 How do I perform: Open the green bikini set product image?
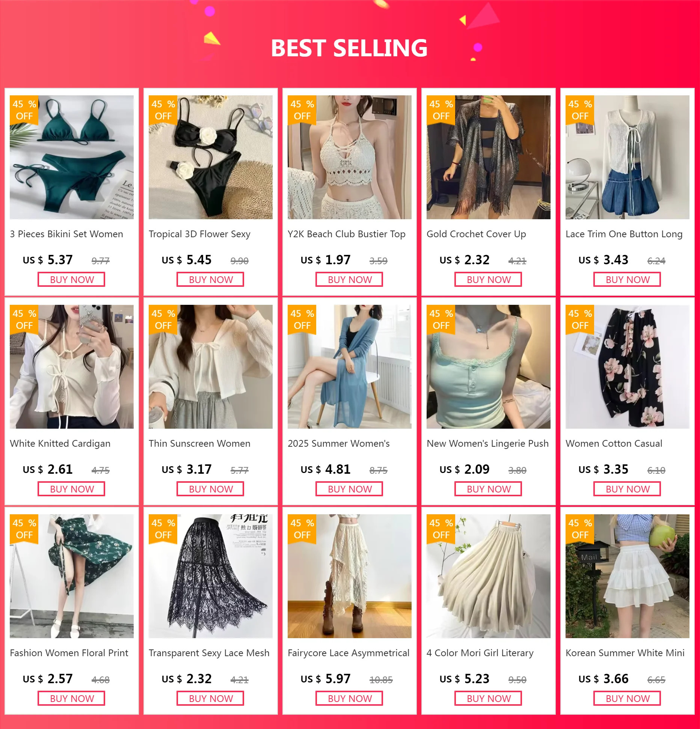pos(72,157)
